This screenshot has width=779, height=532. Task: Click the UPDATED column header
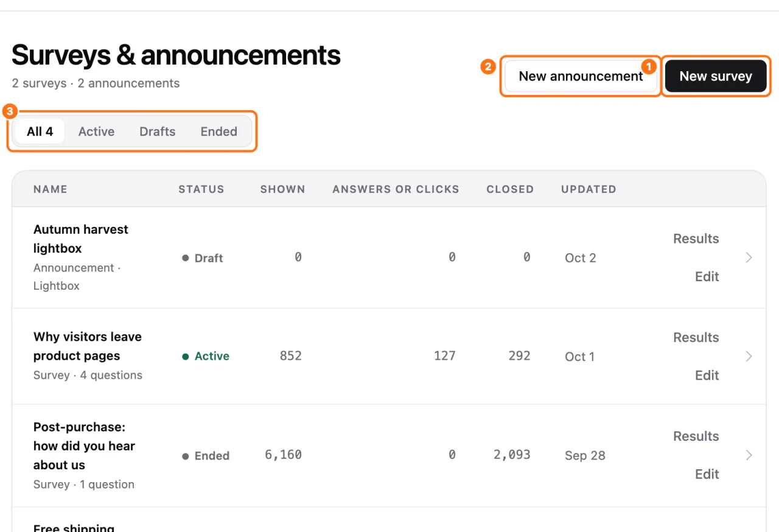pyautogui.click(x=589, y=189)
